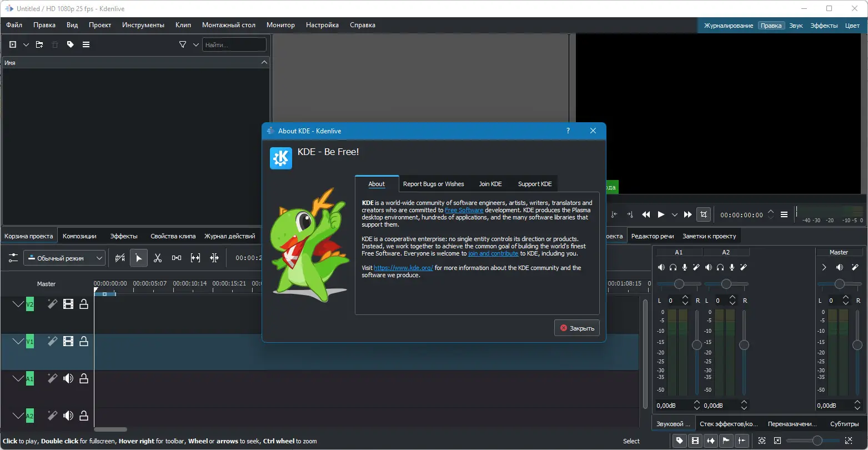
Task: Click the timeline compositing toggle icon
Action: point(120,258)
